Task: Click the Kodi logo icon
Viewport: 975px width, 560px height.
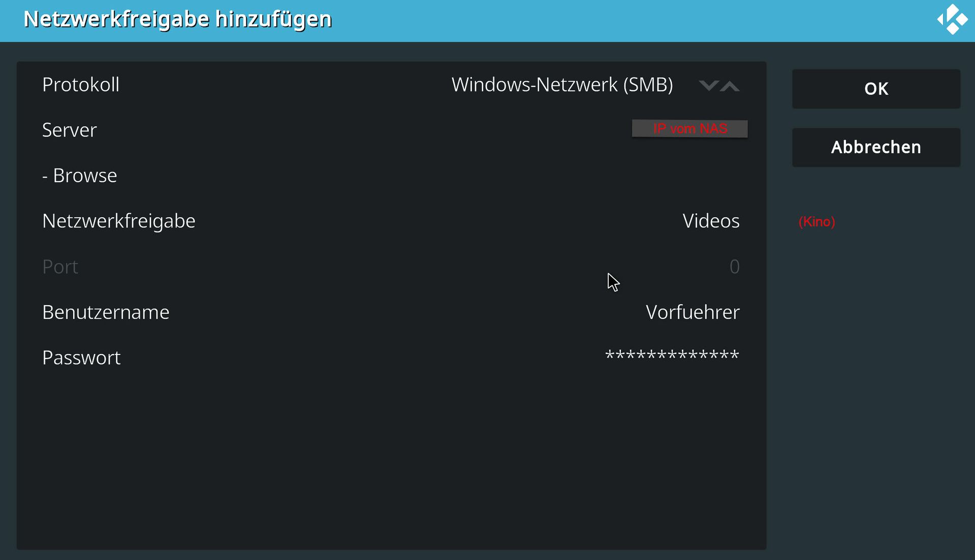Action: [x=953, y=19]
